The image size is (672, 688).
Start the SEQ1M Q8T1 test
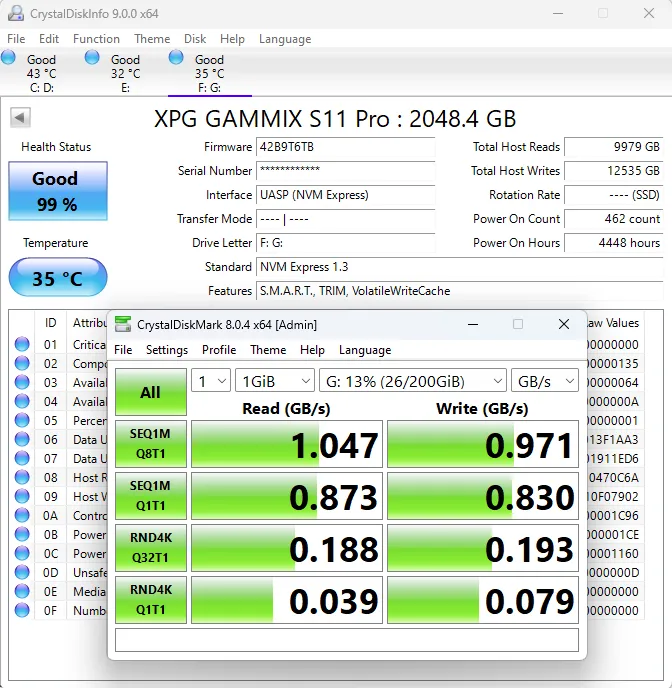pyautogui.click(x=150, y=445)
